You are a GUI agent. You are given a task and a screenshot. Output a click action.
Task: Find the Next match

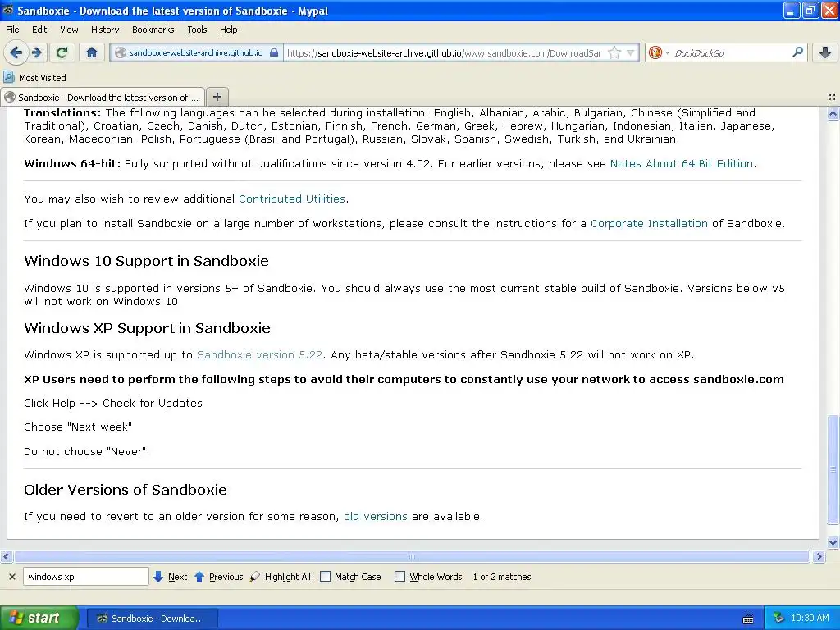click(x=171, y=577)
